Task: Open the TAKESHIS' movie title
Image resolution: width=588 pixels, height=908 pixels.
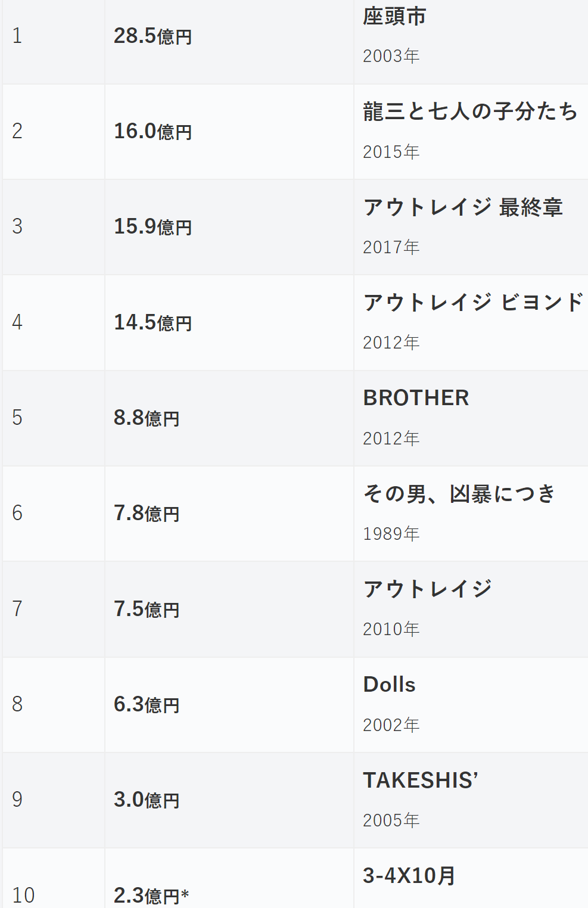Action: click(x=421, y=780)
